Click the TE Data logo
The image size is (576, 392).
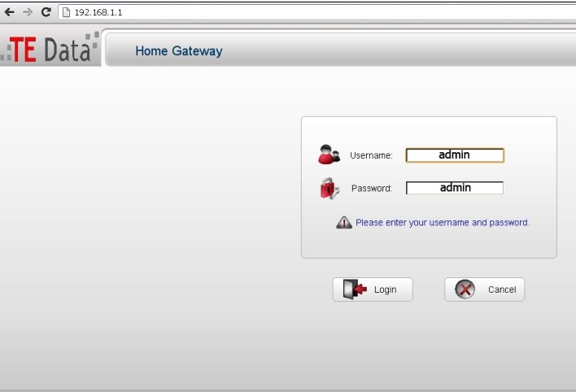coord(50,48)
